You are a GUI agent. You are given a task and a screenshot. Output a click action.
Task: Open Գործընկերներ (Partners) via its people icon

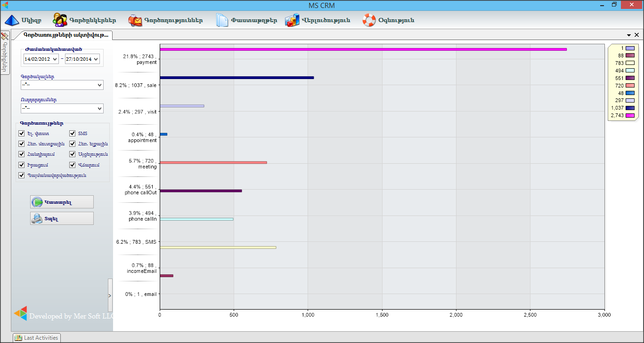(x=59, y=20)
